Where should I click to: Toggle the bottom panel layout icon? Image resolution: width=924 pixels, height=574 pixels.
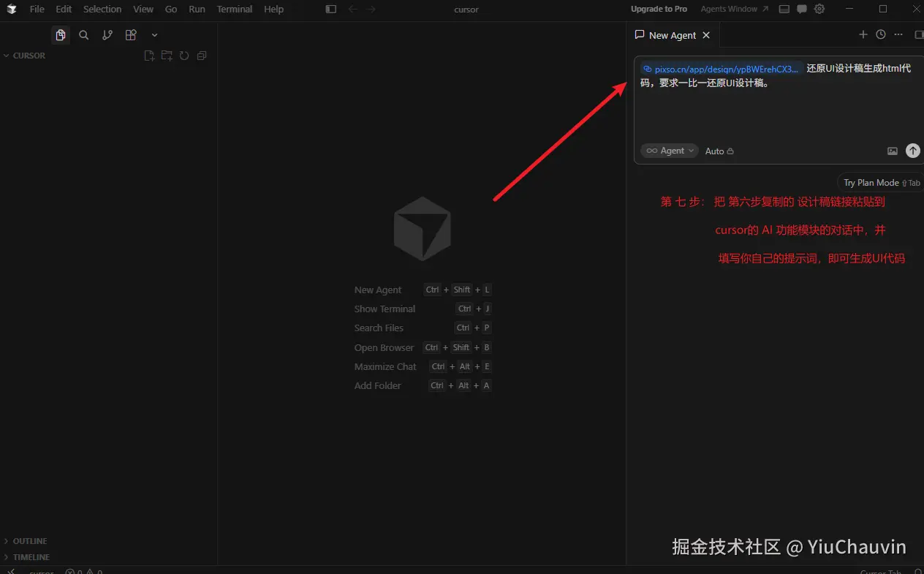click(784, 10)
